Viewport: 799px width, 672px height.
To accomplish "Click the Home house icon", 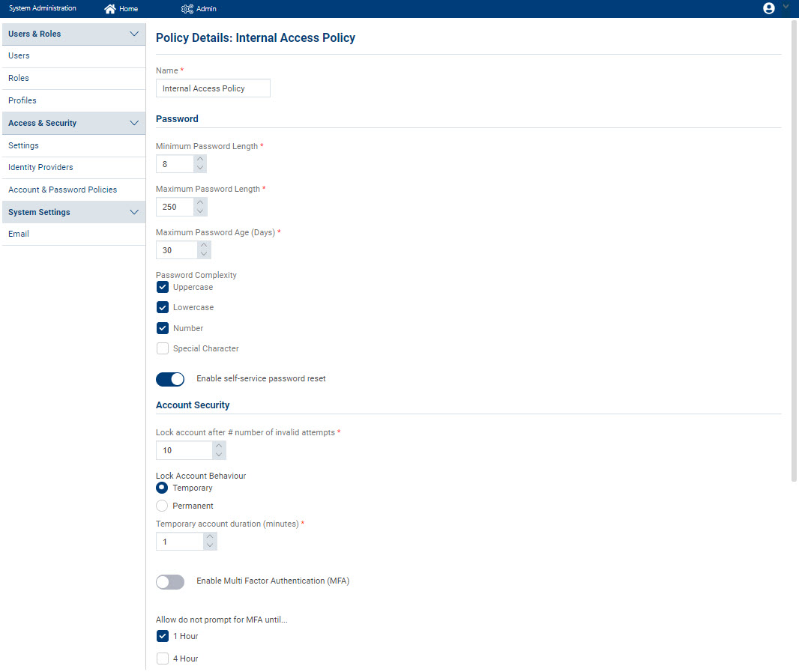I will click(x=110, y=9).
